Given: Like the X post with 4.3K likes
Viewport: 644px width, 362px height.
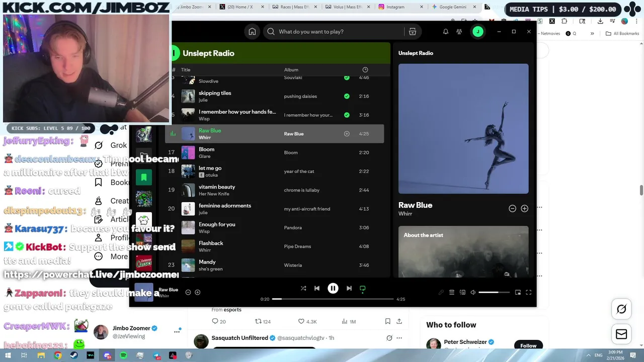Looking at the screenshot, I should coord(306,321).
